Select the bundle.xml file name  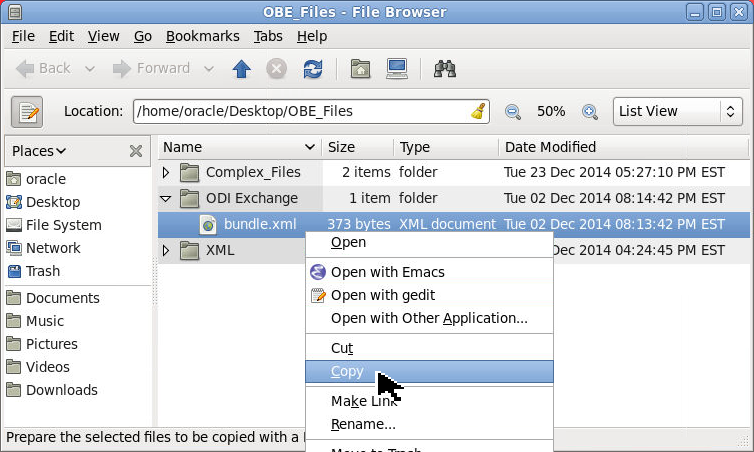click(x=260, y=225)
